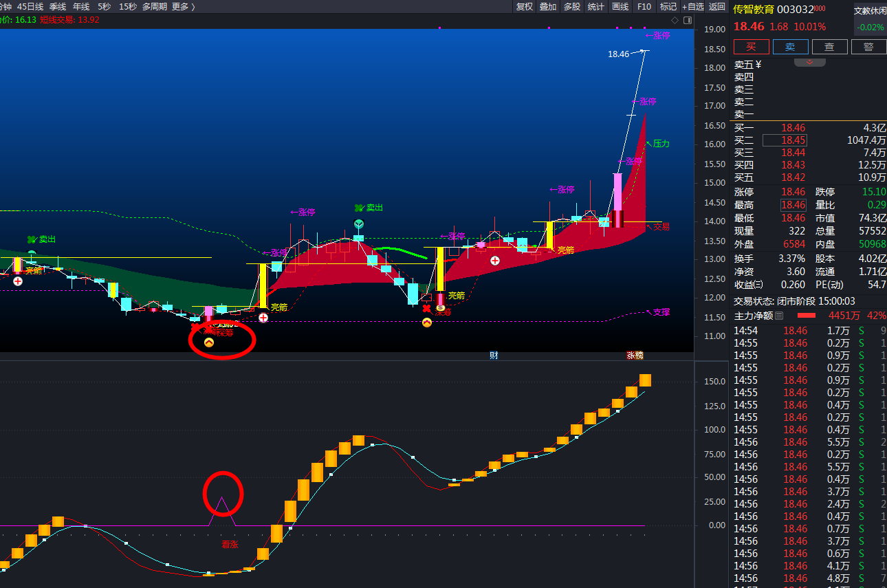
Task: Click the 标记 mark button
Action: click(668, 6)
